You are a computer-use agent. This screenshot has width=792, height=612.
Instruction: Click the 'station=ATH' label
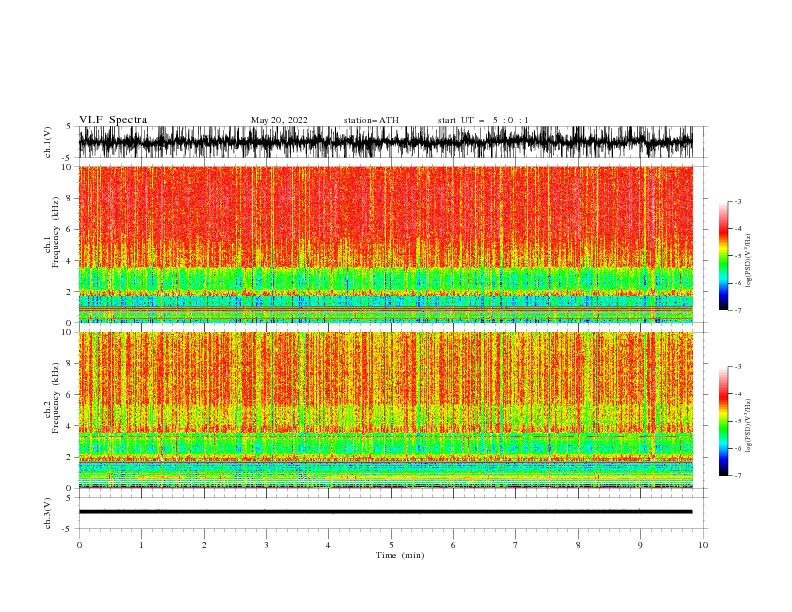coord(371,120)
